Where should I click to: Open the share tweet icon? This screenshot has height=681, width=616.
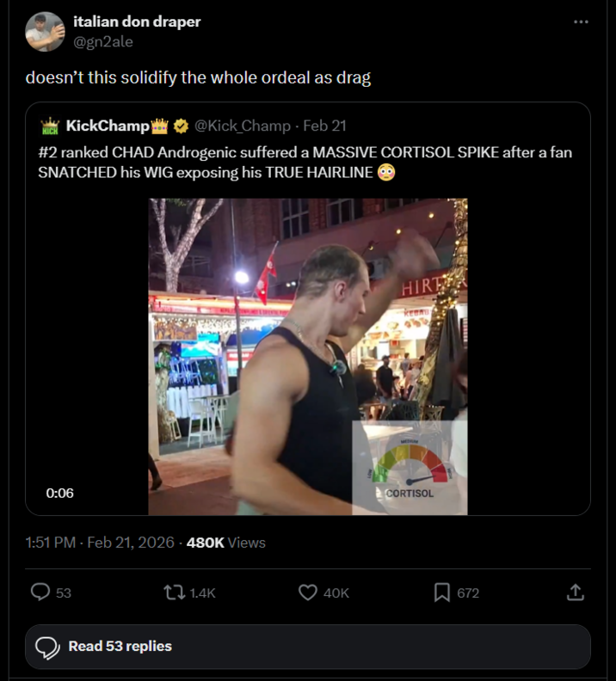(x=576, y=592)
